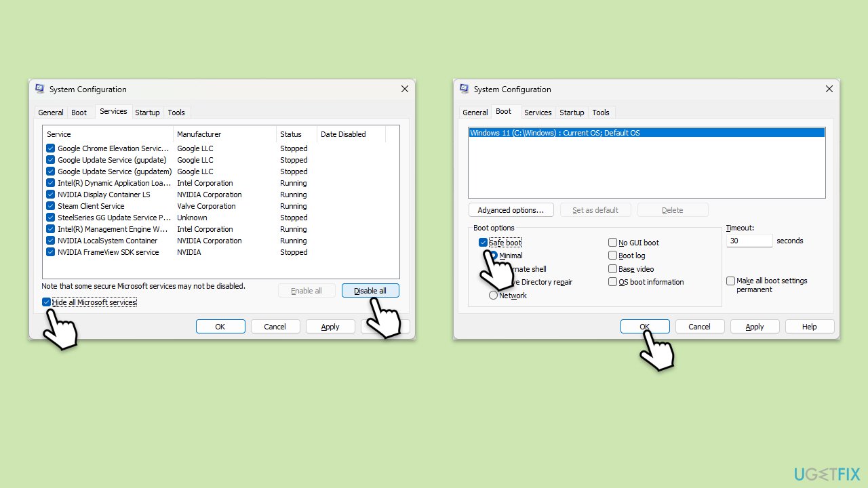The height and width of the screenshot is (488, 868).
Task: Check Make all boot settings permanent
Action: (730, 281)
